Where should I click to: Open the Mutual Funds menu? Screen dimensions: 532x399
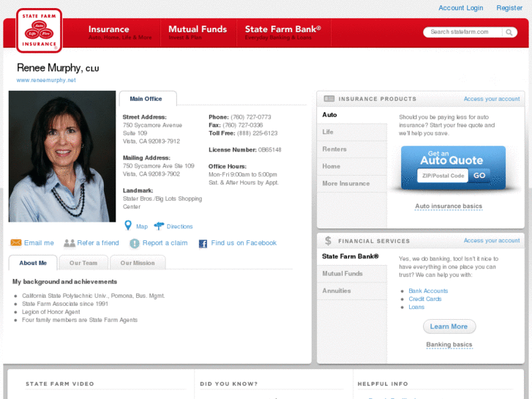(198, 33)
